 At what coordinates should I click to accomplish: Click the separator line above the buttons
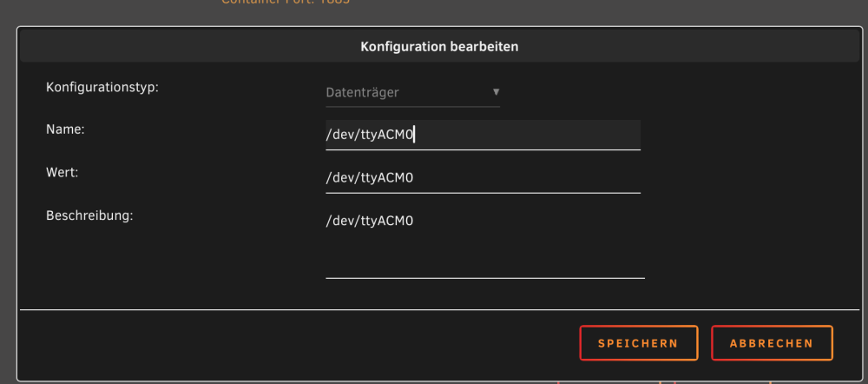[439, 309]
